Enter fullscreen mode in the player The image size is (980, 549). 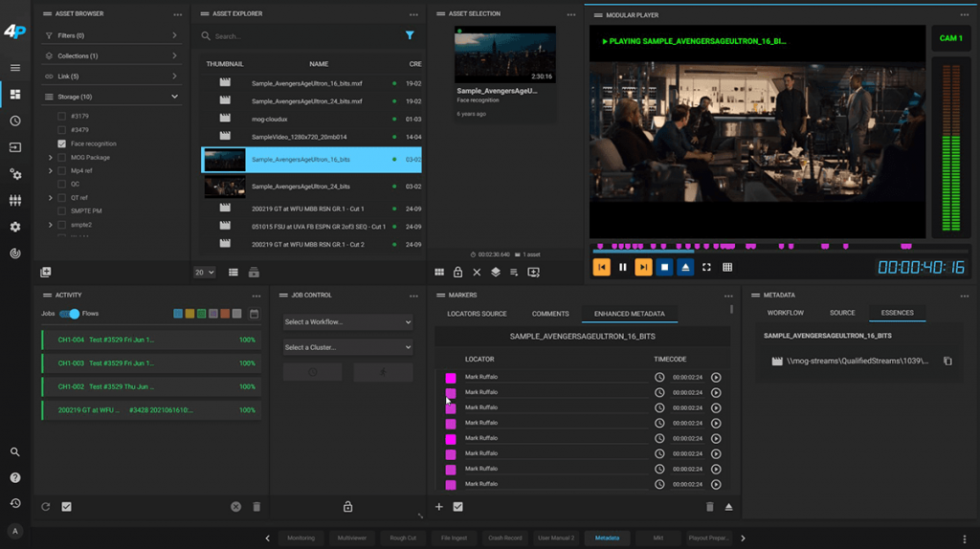click(706, 268)
